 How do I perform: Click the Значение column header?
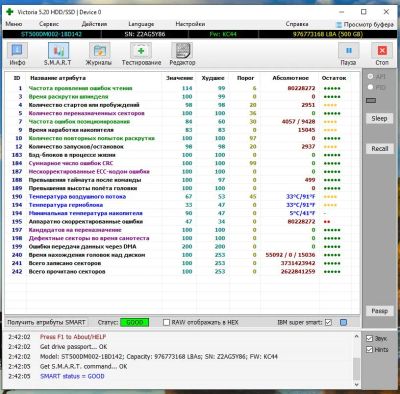coord(179,78)
